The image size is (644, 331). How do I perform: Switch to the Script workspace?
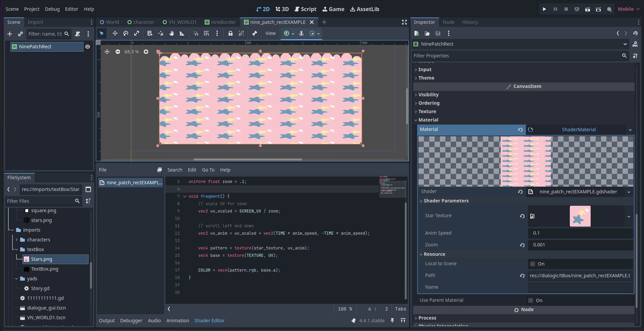(305, 9)
